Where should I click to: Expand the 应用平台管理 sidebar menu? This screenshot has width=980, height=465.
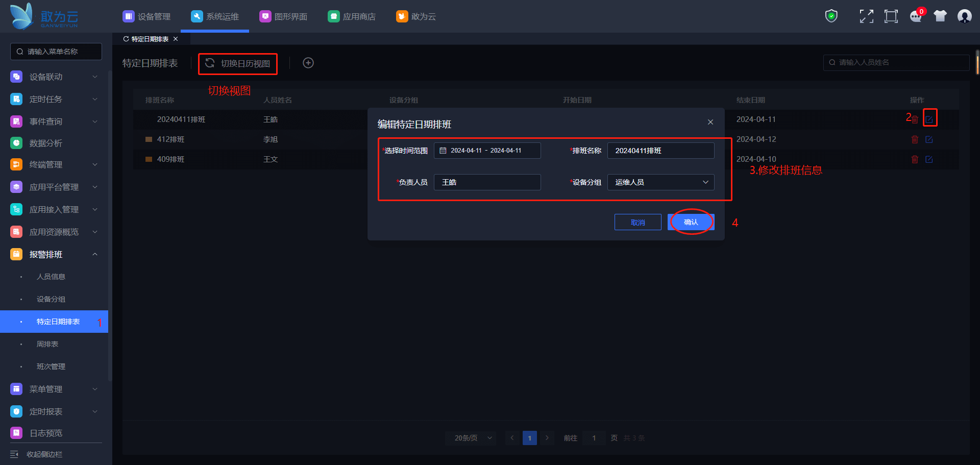point(54,187)
